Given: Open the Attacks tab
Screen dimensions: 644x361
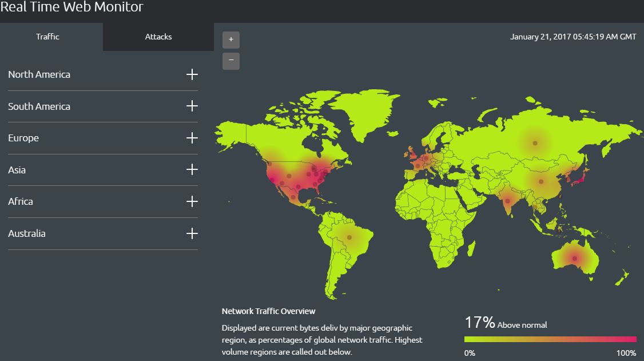Looking at the screenshot, I should (158, 37).
